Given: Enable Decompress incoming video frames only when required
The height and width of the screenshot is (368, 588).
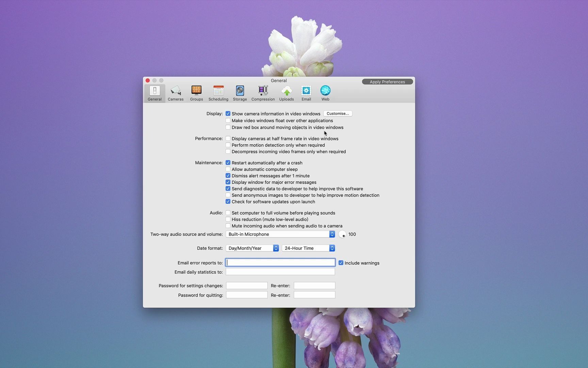Looking at the screenshot, I should [x=228, y=151].
